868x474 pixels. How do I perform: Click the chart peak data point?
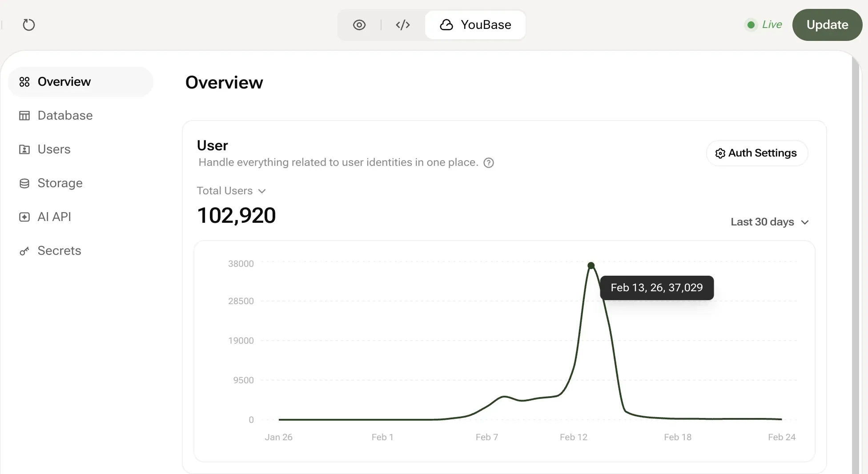(x=591, y=265)
